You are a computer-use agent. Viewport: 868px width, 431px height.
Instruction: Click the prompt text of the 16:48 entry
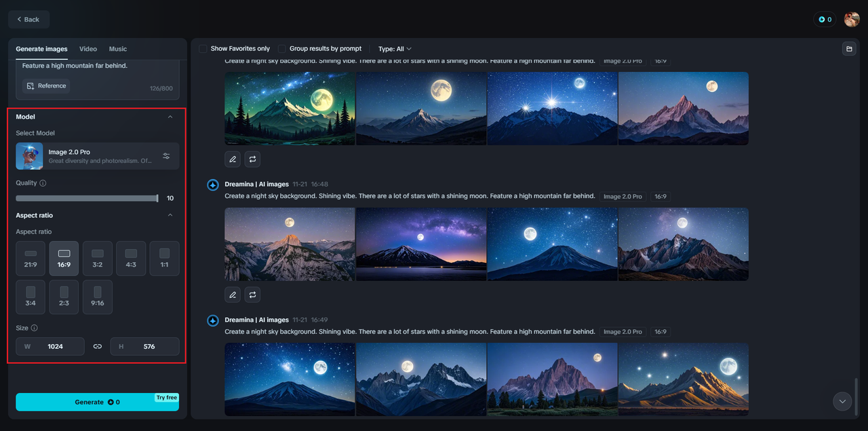tap(410, 196)
